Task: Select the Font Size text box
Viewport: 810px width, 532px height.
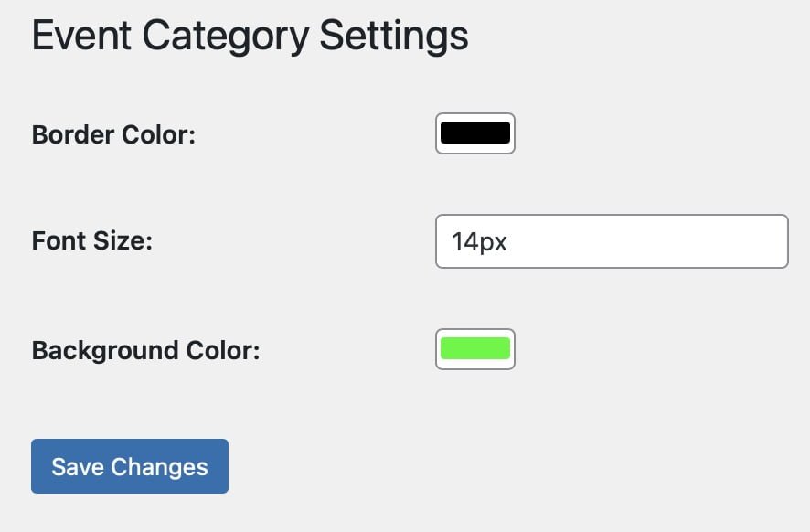Action: 612,241
